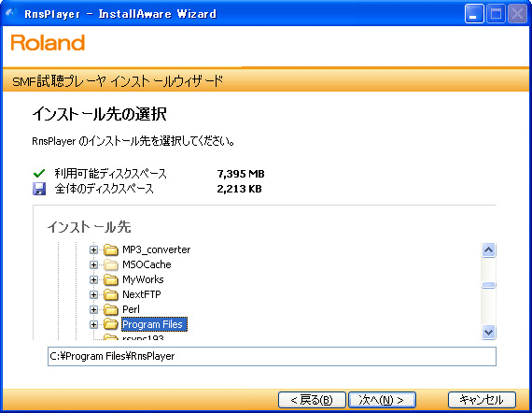Select the Program Files folder name
This screenshot has width=532, height=413.
tap(154, 324)
